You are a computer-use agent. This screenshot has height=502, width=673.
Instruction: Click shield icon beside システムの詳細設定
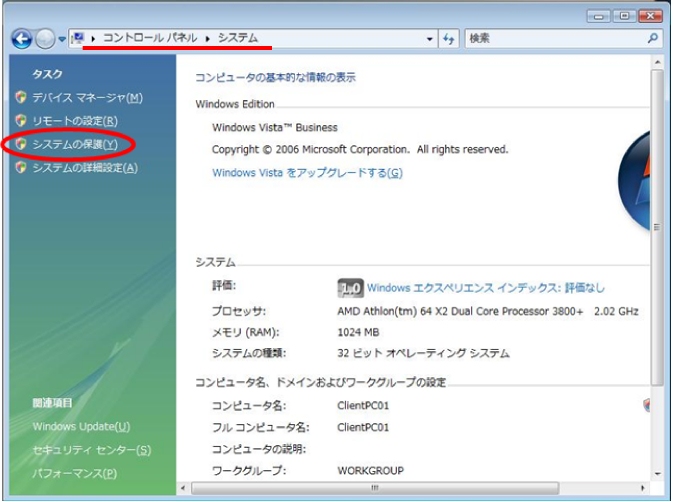click(21, 168)
